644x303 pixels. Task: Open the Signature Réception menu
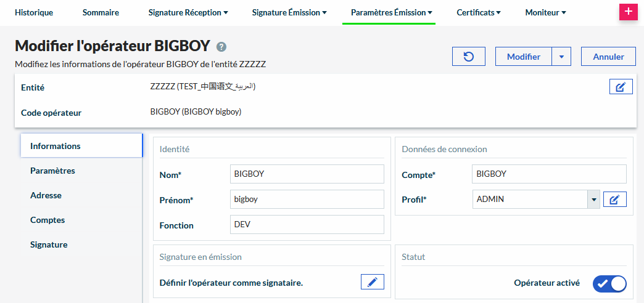tap(188, 12)
